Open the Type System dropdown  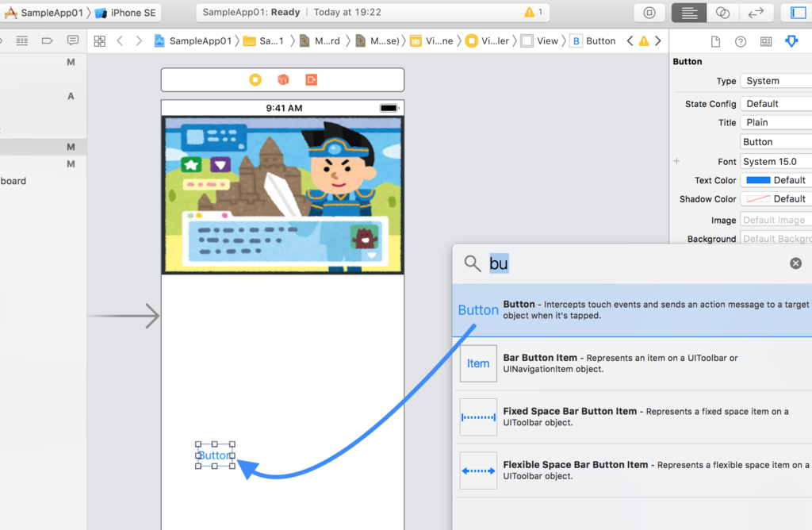(x=776, y=81)
